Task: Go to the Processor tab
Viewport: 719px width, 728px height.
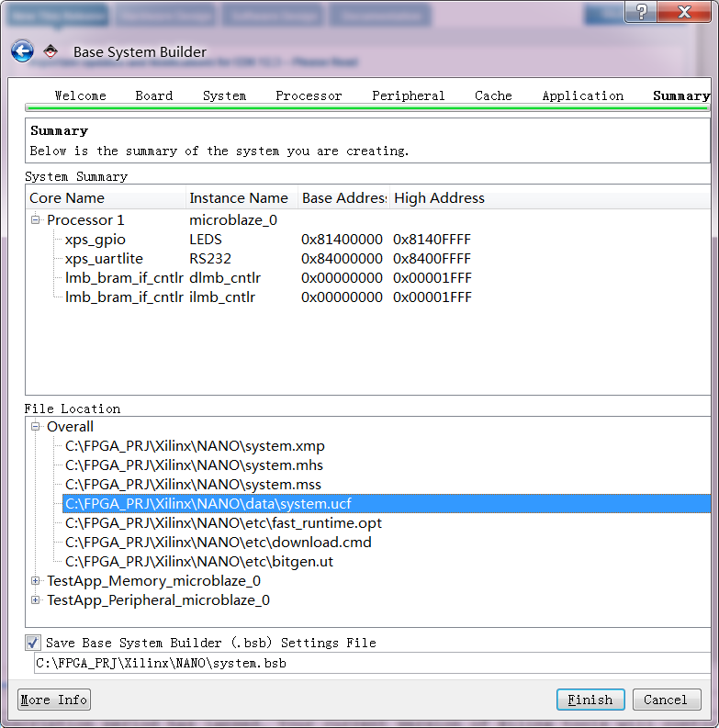Action: pyautogui.click(x=309, y=95)
